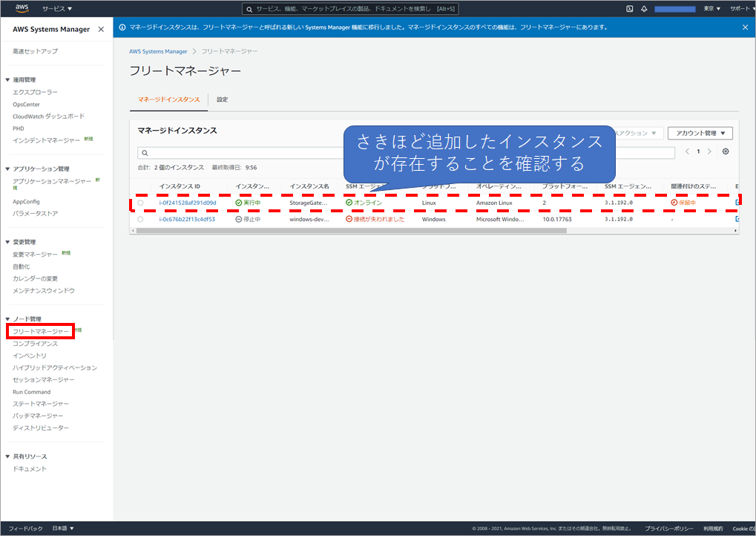756x536 pixels.
Task: Dismiss the blue info banner
Action: tap(745, 27)
